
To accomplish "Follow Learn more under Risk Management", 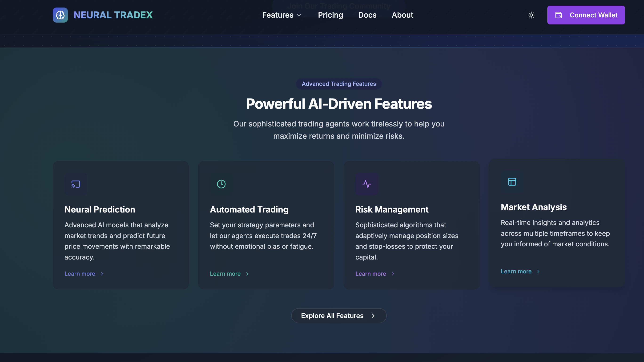I will click(x=370, y=274).
